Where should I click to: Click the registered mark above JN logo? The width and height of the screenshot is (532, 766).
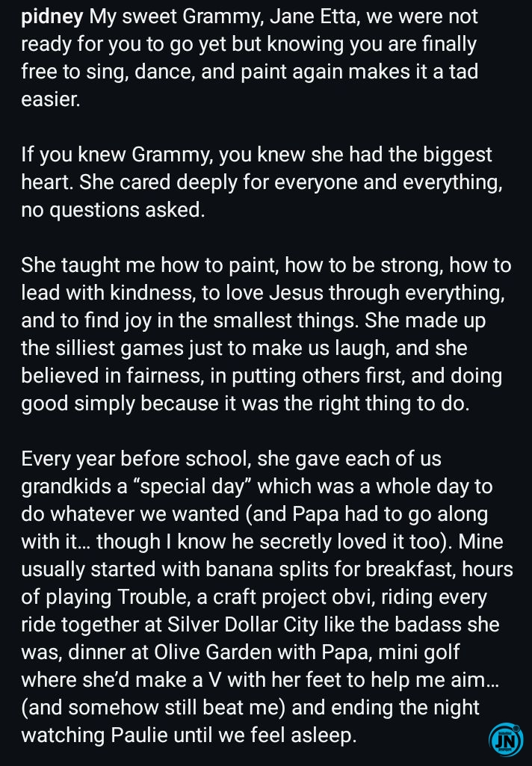point(516,728)
